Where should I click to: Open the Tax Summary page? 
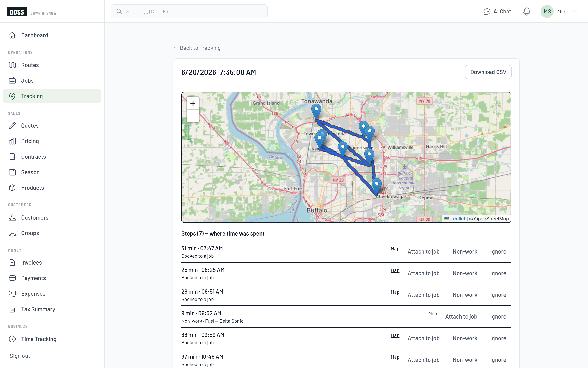coord(52,309)
